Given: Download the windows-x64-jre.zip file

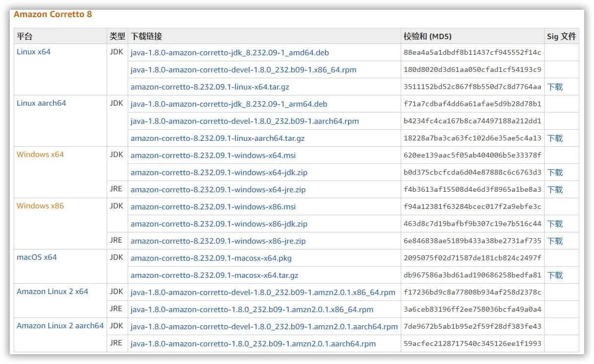Looking at the screenshot, I should pos(218,189).
